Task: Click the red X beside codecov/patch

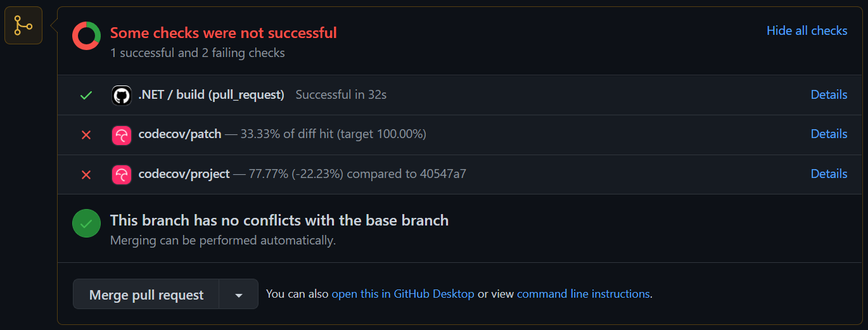Action: pyautogui.click(x=86, y=135)
